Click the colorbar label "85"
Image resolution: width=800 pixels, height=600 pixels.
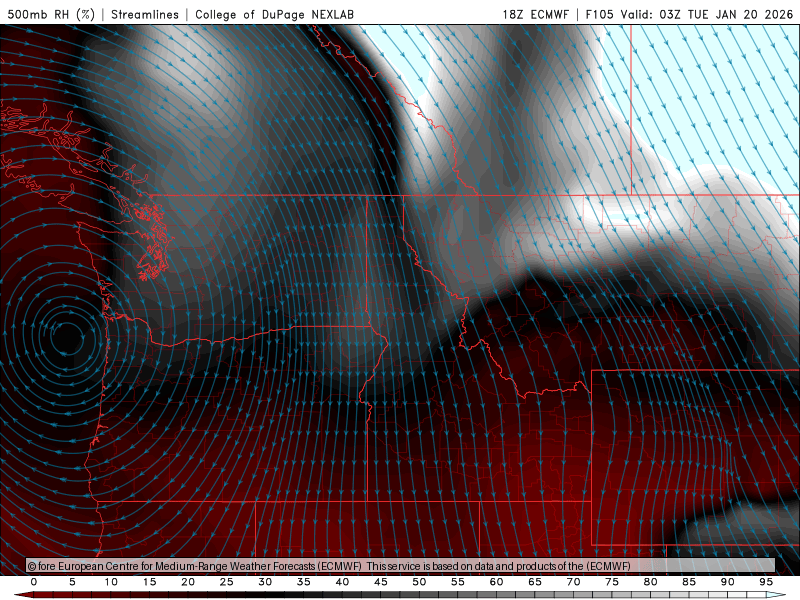[689, 582]
